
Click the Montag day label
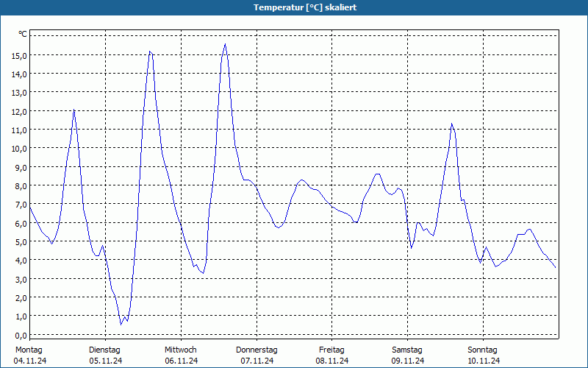[29, 350]
